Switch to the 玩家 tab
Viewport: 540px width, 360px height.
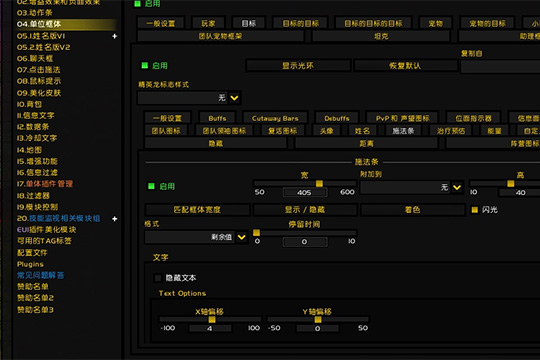click(208, 23)
